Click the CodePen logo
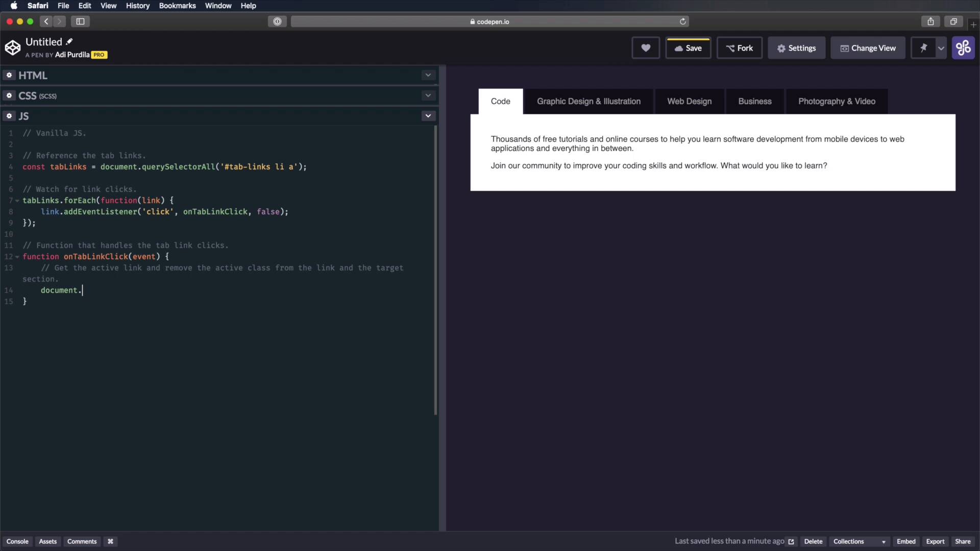Viewport: 980px width, 551px height. [13, 47]
